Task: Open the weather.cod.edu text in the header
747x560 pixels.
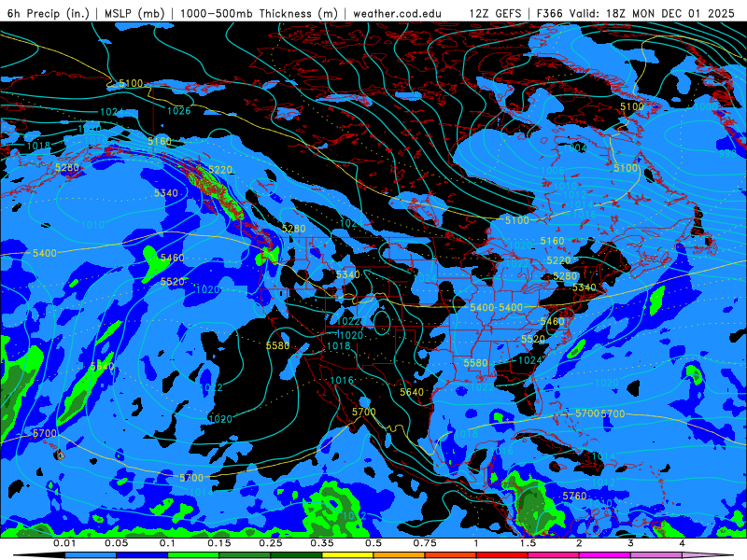Action: (397, 13)
